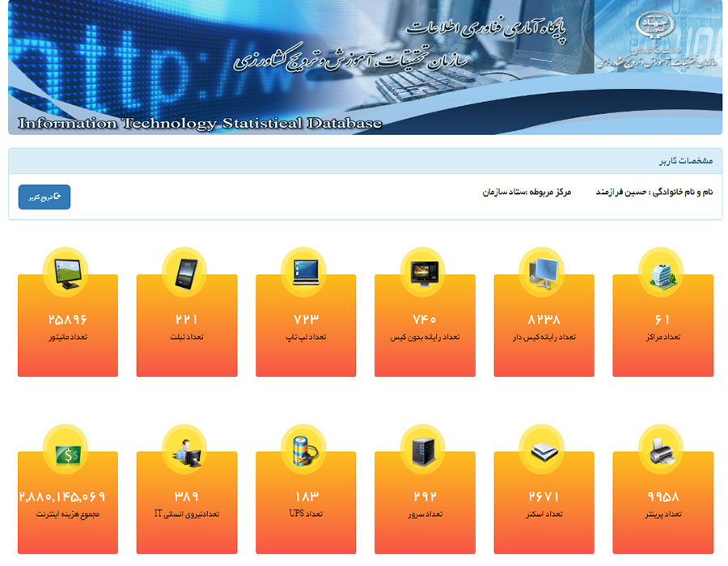Click the monitor count number 25896

pyautogui.click(x=67, y=319)
